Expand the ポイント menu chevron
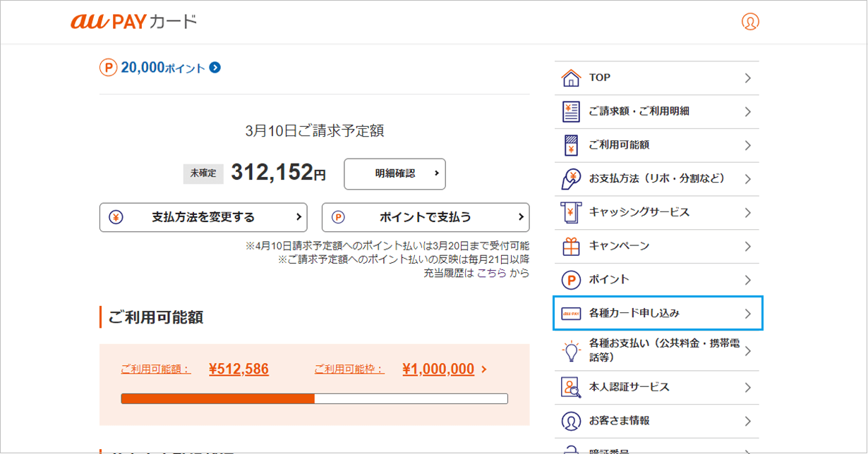Viewport: 868px width, 454px height. pyautogui.click(x=747, y=280)
